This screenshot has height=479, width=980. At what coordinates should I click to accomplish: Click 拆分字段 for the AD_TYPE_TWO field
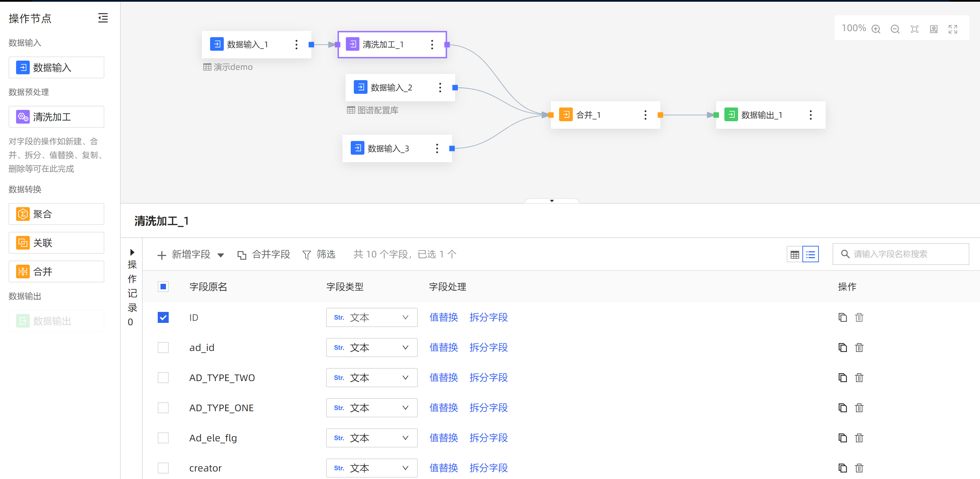coord(489,377)
